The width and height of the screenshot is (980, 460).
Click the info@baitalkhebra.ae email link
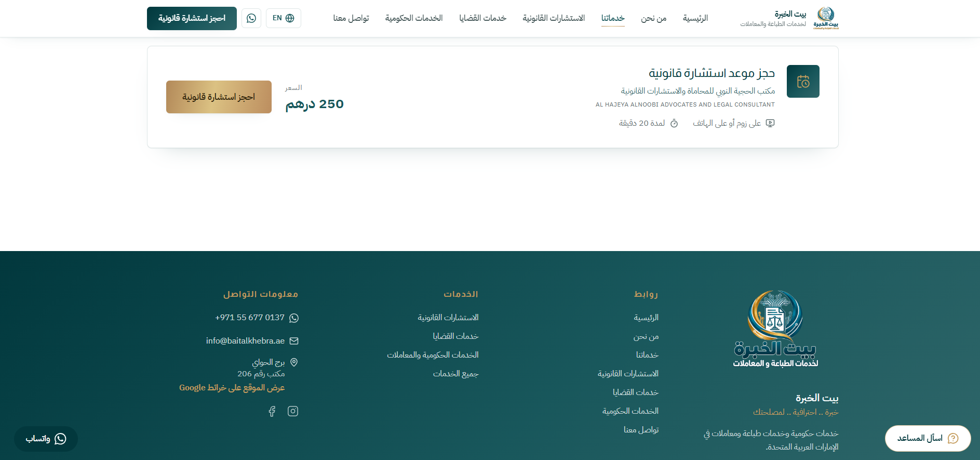[245, 341]
